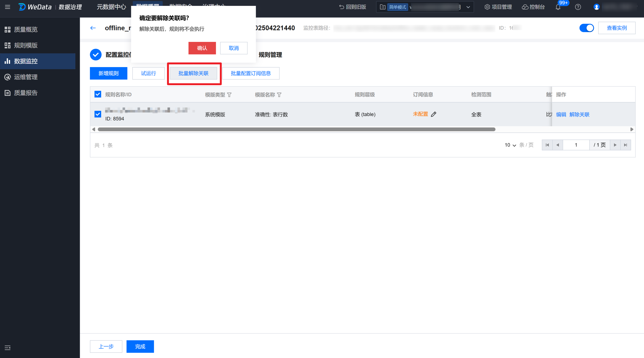Confirm disassociation with 确认
Image resolution: width=644 pixels, height=358 pixels.
point(202,48)
